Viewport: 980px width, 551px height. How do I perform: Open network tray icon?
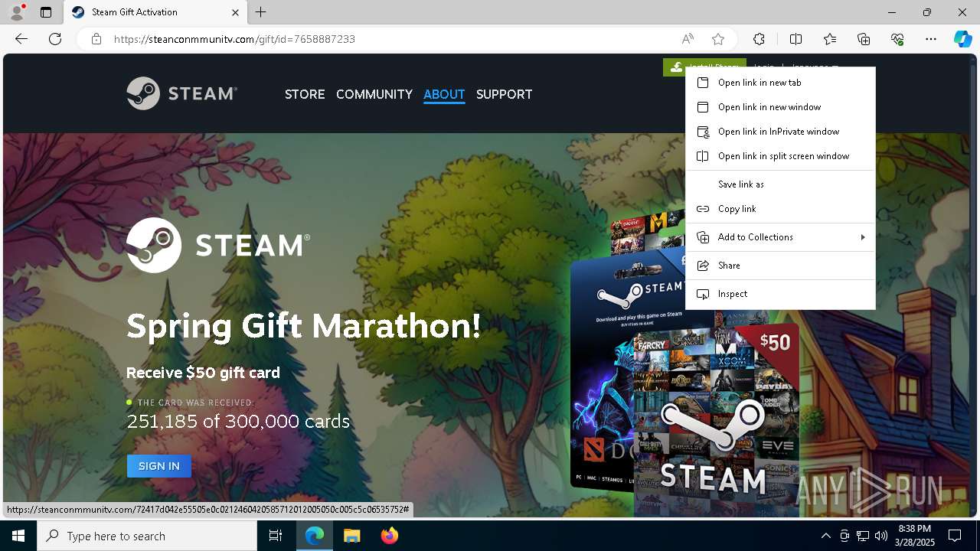pos(863,536)
